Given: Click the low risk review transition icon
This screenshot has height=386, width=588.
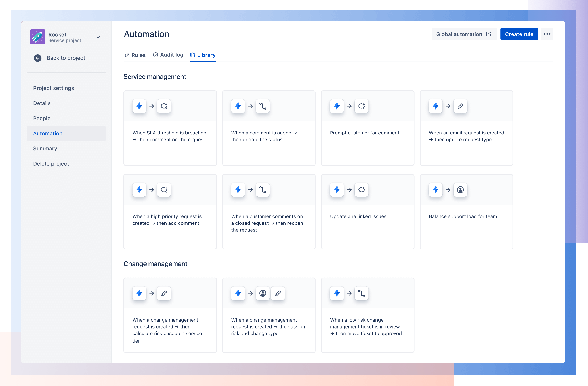Looking at the screenshot, I should [x=361, y=293].
